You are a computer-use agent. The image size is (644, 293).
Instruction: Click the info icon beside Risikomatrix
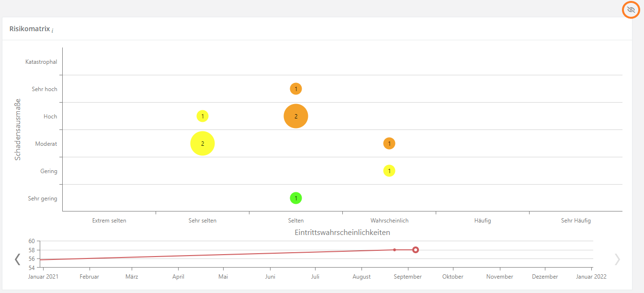53,30
